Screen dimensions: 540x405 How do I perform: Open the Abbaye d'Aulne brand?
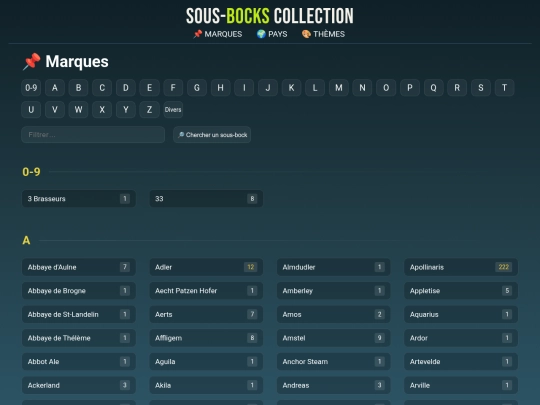pyautogui.click(x=79, y=267)
